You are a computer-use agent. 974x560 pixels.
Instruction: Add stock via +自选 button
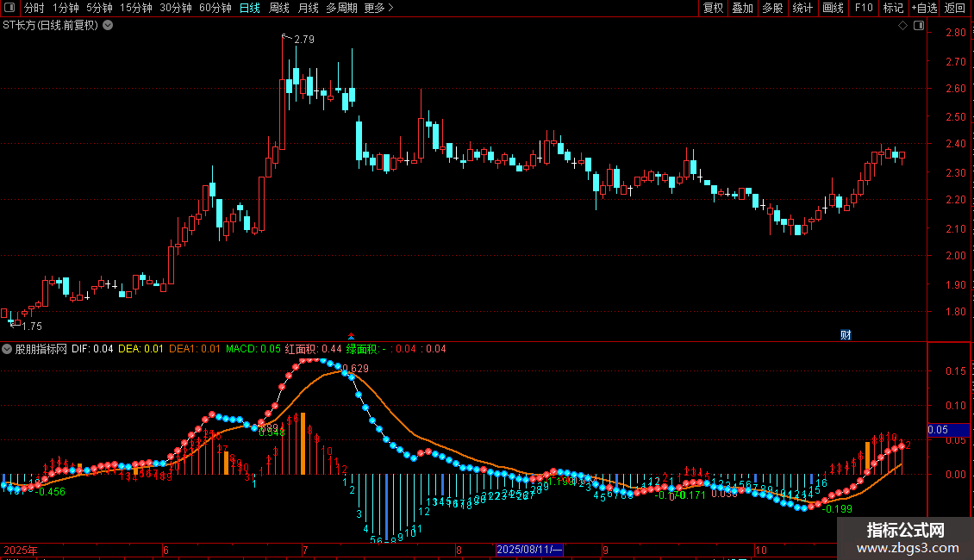pos(924,8)
